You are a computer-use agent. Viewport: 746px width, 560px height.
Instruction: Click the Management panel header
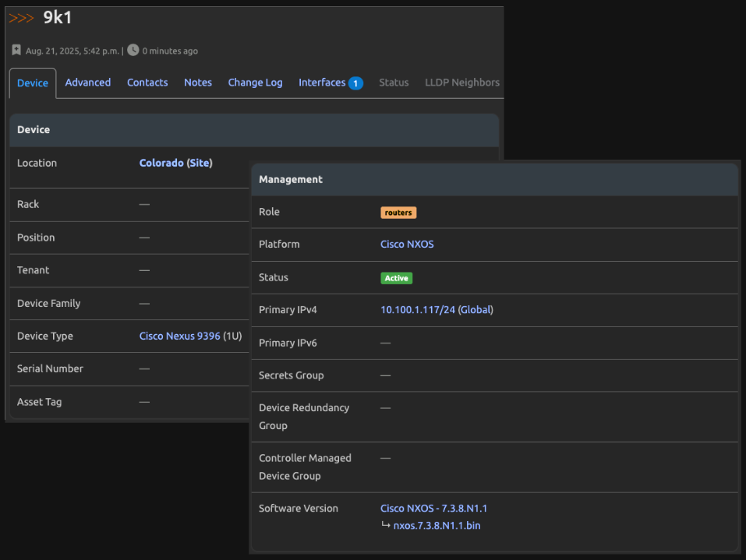[x=290, y=179]
